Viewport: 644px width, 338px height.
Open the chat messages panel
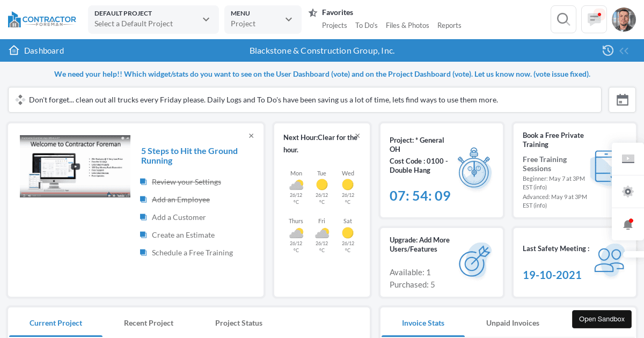[594, 19]
